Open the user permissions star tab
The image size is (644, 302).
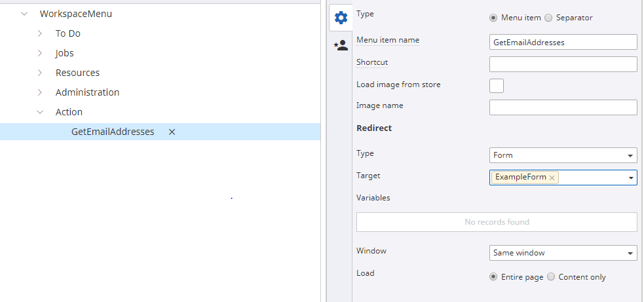(340, 46)
